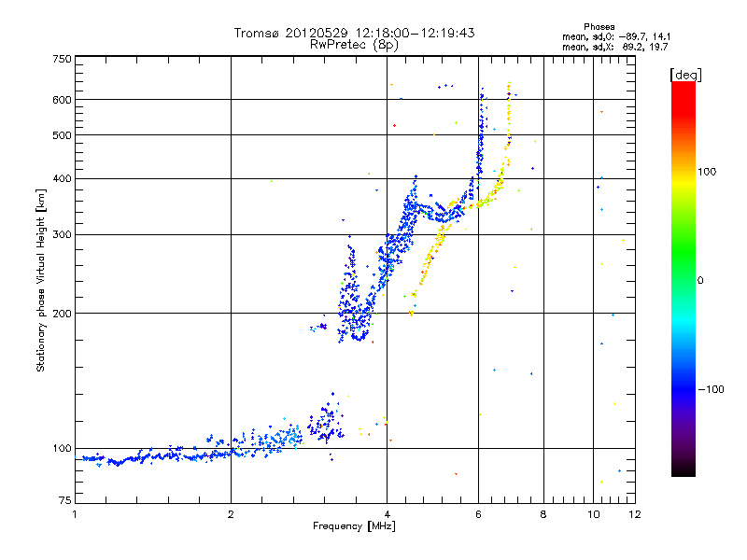This screenshot has height=560, width=747.
Task: Click the y-axis tick label '75'
Action: point(65,500)
